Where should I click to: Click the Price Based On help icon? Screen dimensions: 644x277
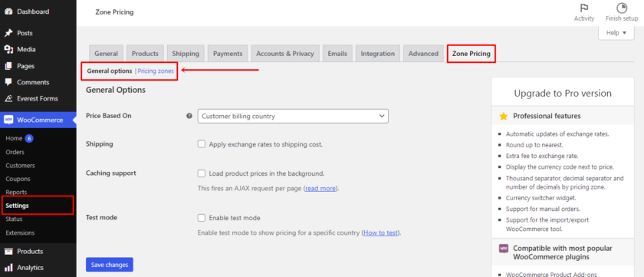(x=189, y=116)
